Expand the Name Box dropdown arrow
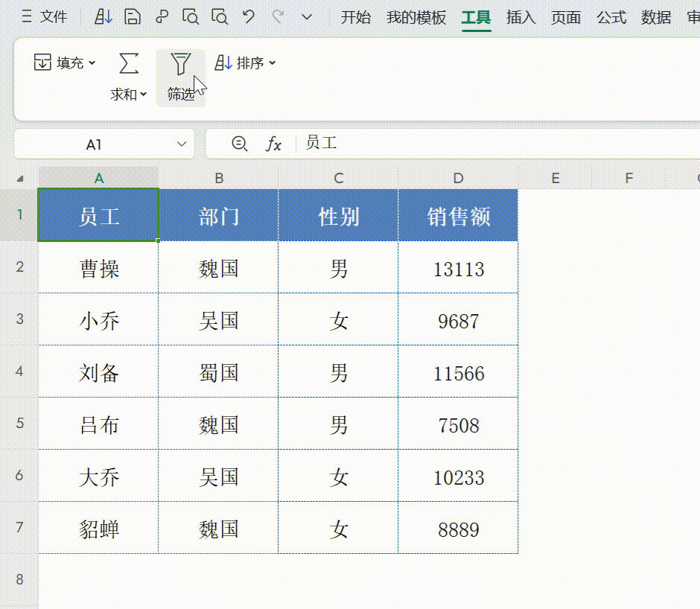The width and height of the screenshot is (700, 609). (x=181, y=144)
